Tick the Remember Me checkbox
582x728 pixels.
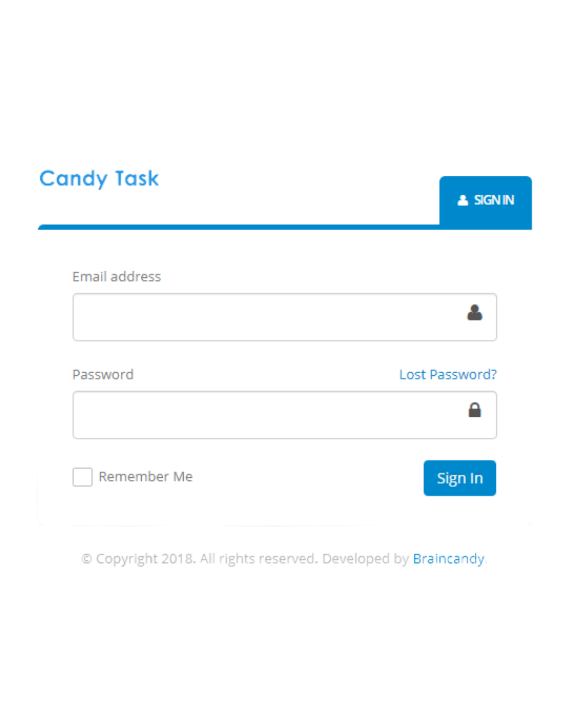[82, 477]
